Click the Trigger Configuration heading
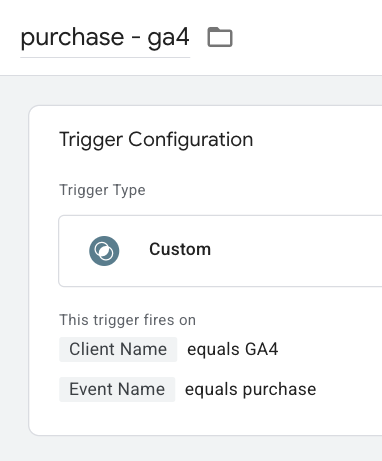This screenshot has height=461, width=382. (x=156, y=139)
